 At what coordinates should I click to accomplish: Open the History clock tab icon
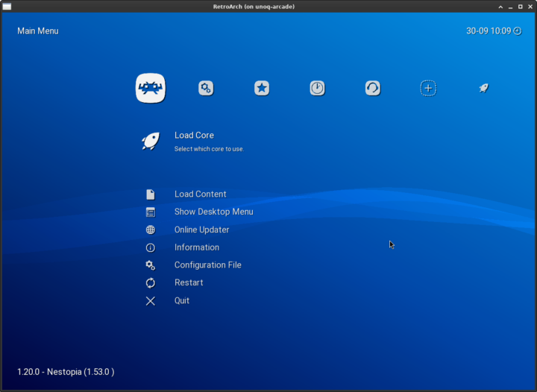[x=317, y=88]
